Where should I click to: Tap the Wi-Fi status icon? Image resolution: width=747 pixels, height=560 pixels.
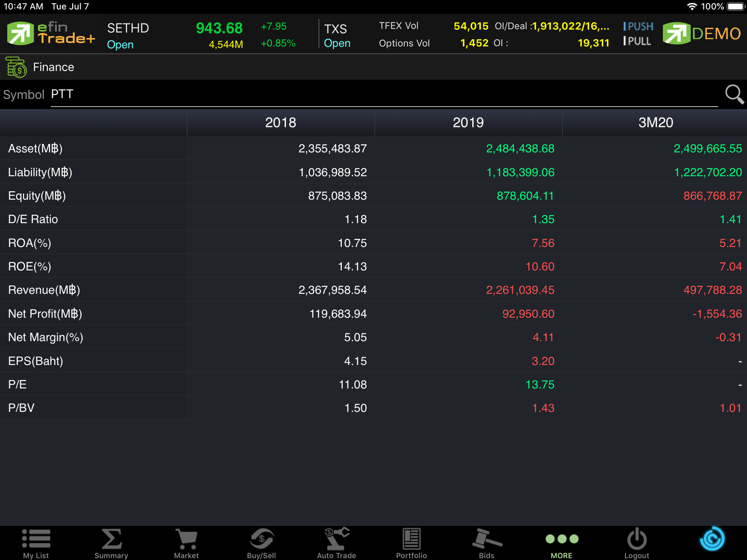coord(692,6)
